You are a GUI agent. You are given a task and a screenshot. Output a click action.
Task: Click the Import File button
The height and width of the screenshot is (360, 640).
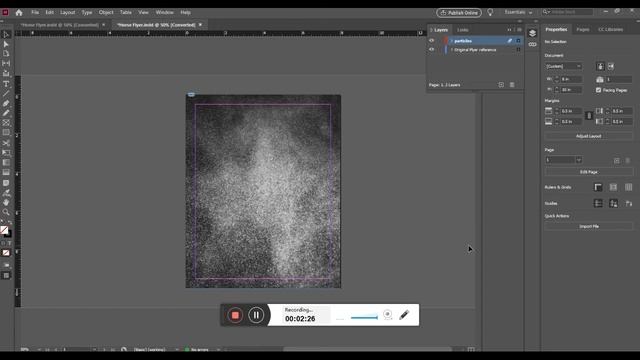point(589,226)
